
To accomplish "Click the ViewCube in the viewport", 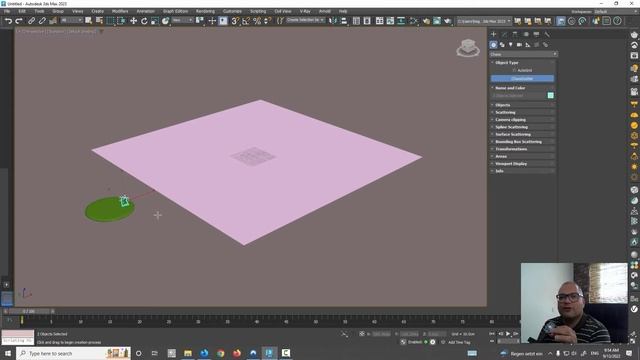I will click(x=468, y=48).
